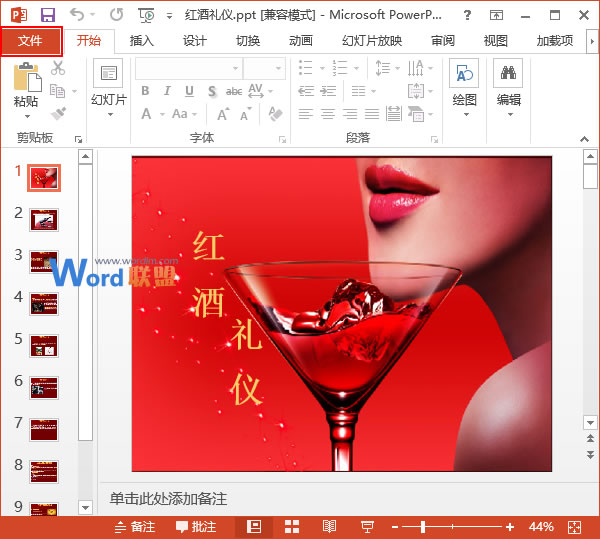600x539 pixels.
Task: Open the 批注 comments pane
Action: [x=196, y=527]
